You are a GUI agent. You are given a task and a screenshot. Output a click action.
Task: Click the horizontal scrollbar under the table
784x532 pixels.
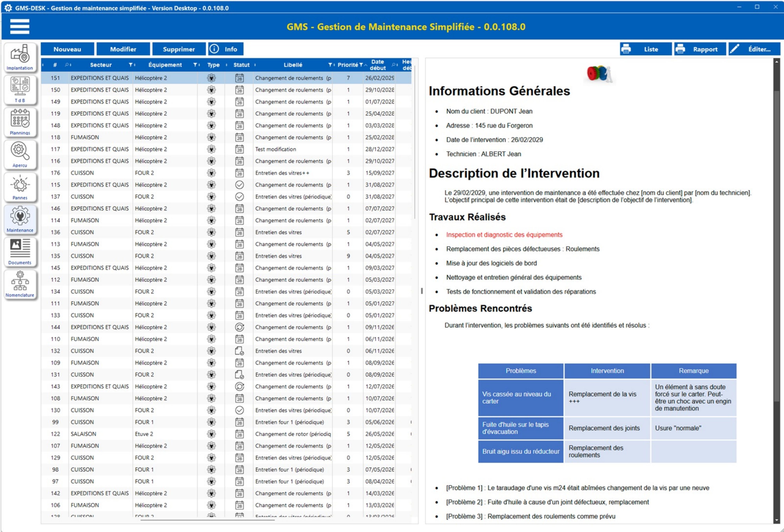(208, 520)
